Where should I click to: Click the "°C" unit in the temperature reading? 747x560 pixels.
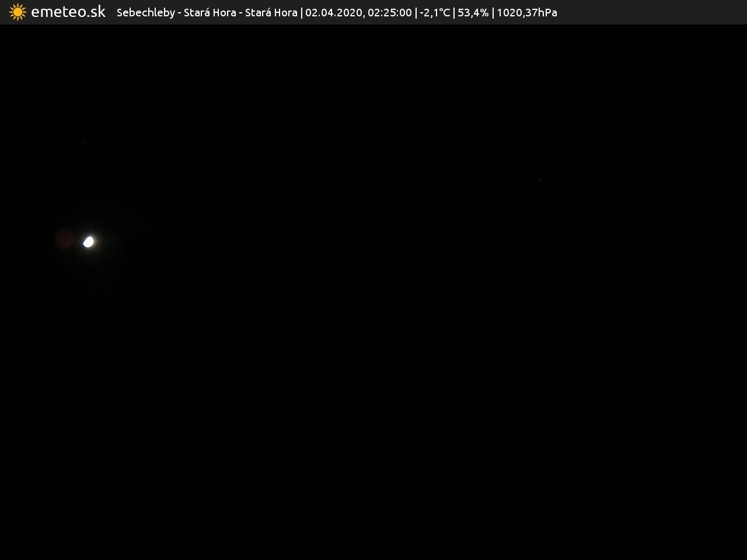click(444, 13)
